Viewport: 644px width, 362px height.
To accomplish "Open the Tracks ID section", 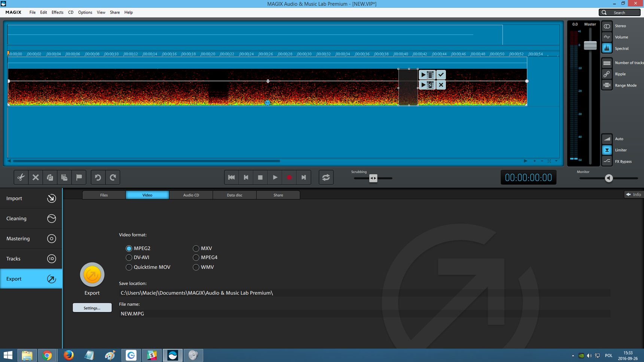I will pyautogui.click(x=31, y=259).
